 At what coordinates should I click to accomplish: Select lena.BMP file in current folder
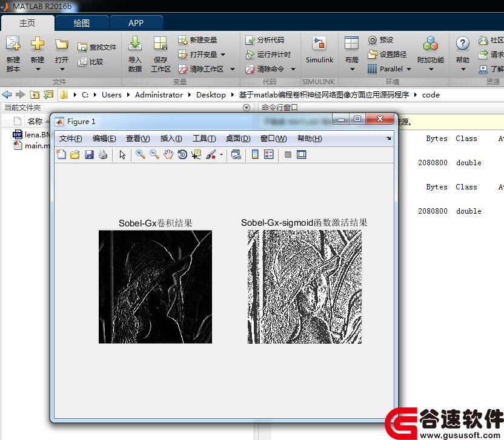point(31,134)
